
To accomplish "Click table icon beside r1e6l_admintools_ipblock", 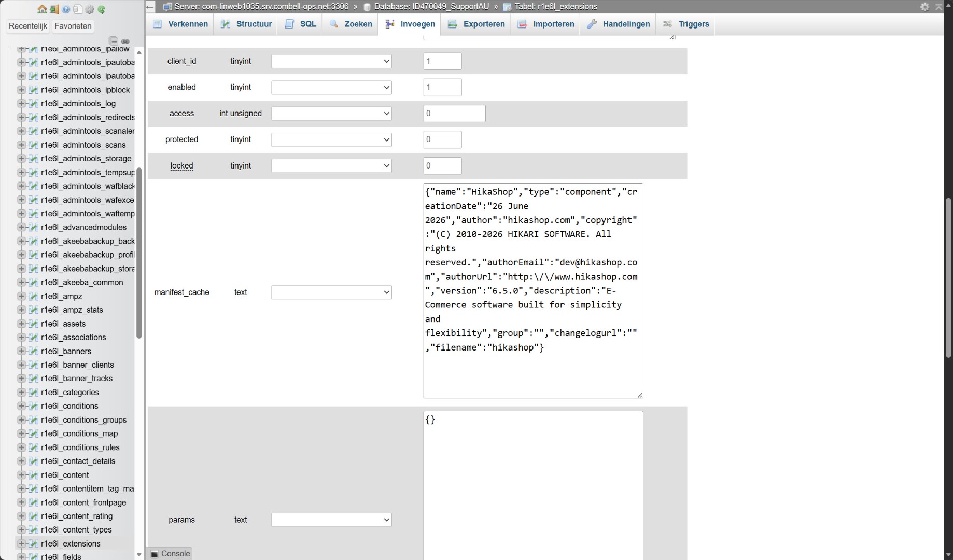I will tap(34, 90).
